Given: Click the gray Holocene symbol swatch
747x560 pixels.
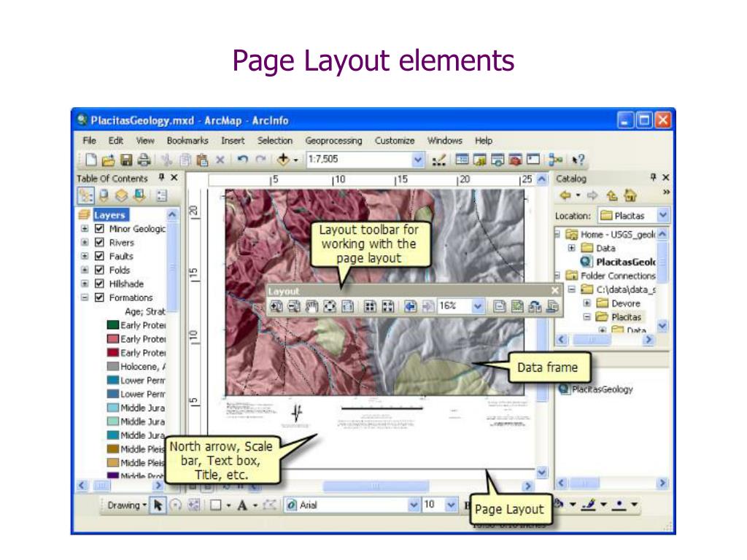Looking at the screenshot, I should 113,367.
